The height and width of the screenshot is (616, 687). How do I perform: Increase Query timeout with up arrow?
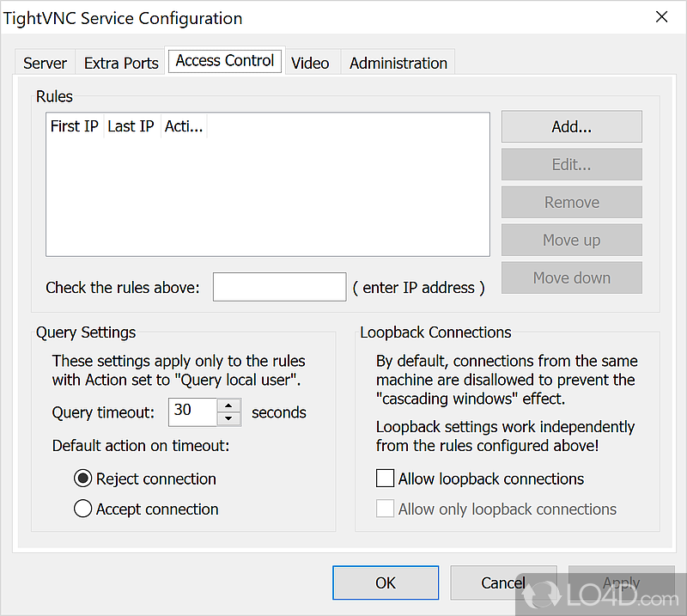tap(228, 406)
